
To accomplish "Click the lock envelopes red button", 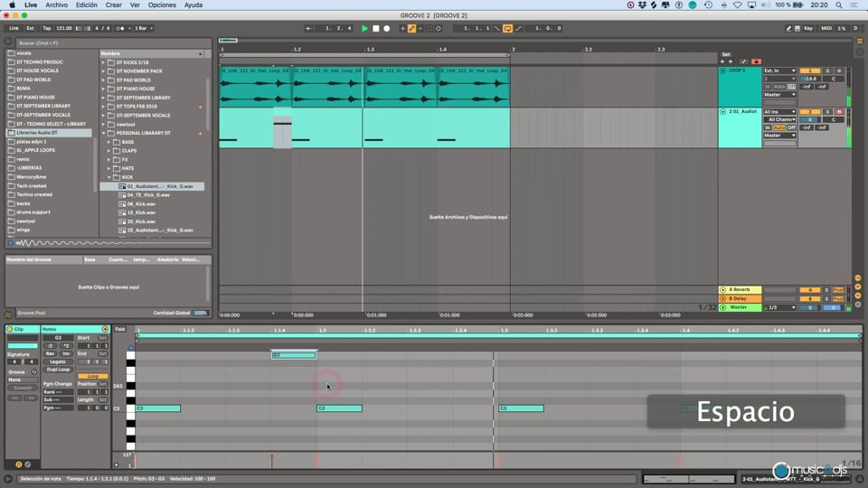I will click(x=756, y=61).
